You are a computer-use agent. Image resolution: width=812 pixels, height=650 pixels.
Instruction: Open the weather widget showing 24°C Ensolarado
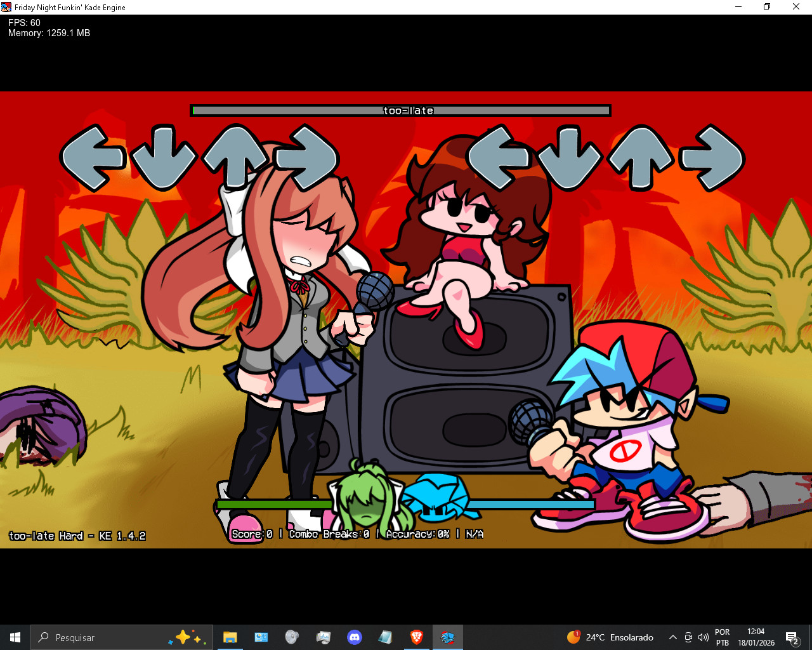coord(610,637)
